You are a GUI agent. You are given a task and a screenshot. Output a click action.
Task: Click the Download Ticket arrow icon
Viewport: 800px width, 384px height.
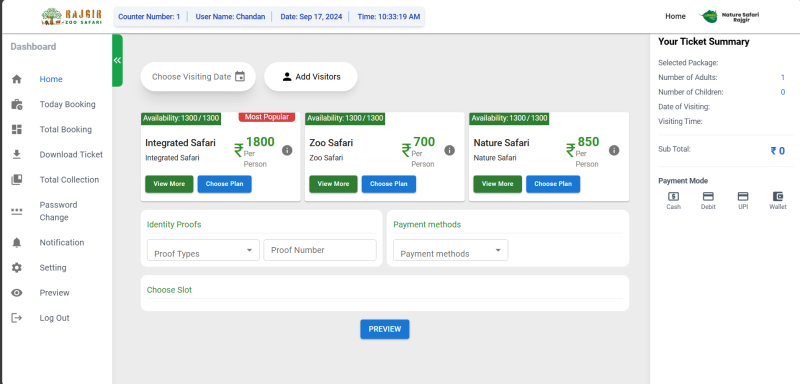click(x=17, y=155)
